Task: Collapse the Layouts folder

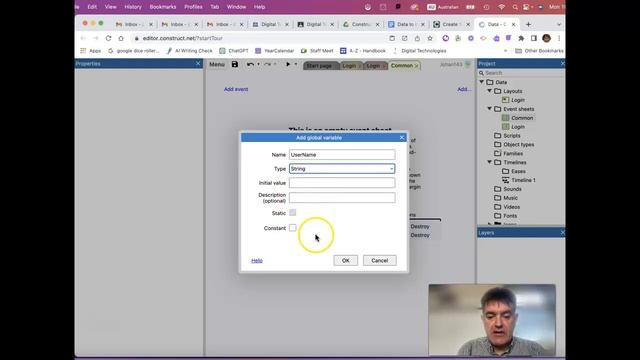Action: click(x=489, y=91)
